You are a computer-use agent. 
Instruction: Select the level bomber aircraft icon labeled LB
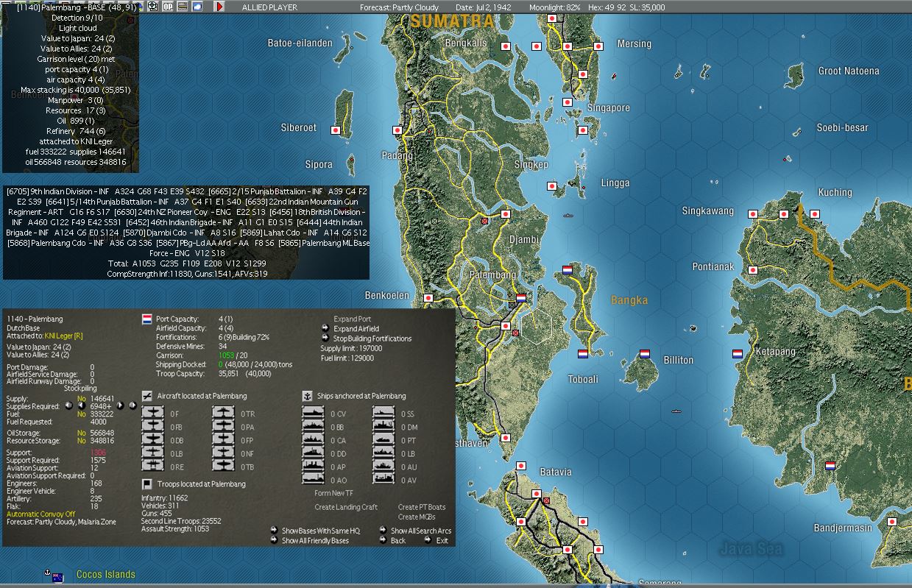click(152, 453)
